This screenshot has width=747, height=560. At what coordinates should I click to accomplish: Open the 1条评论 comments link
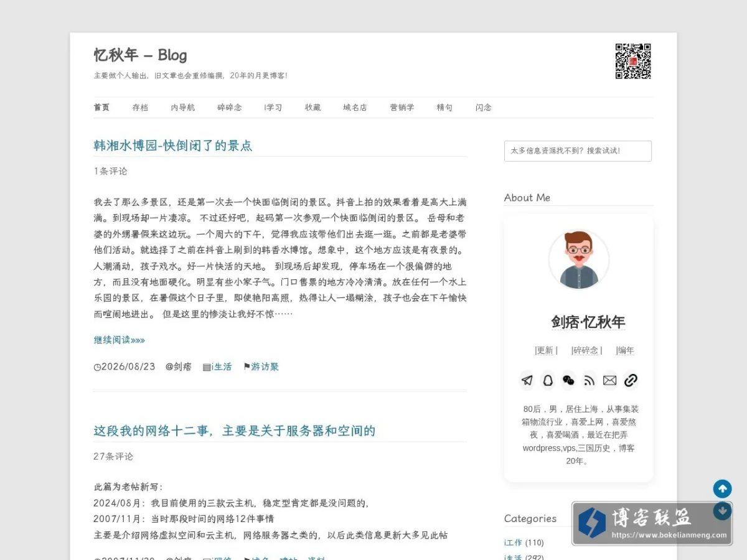click(x=111, y=171)
